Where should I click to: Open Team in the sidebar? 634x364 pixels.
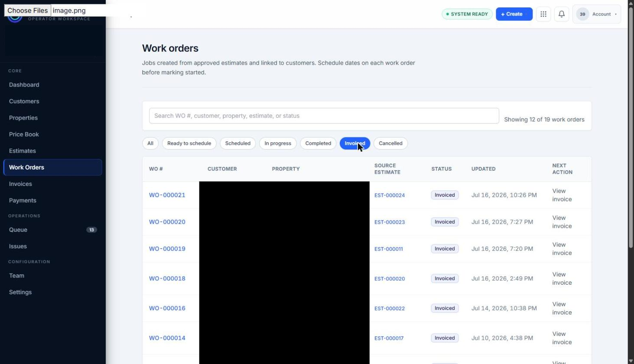coord(52,276)
